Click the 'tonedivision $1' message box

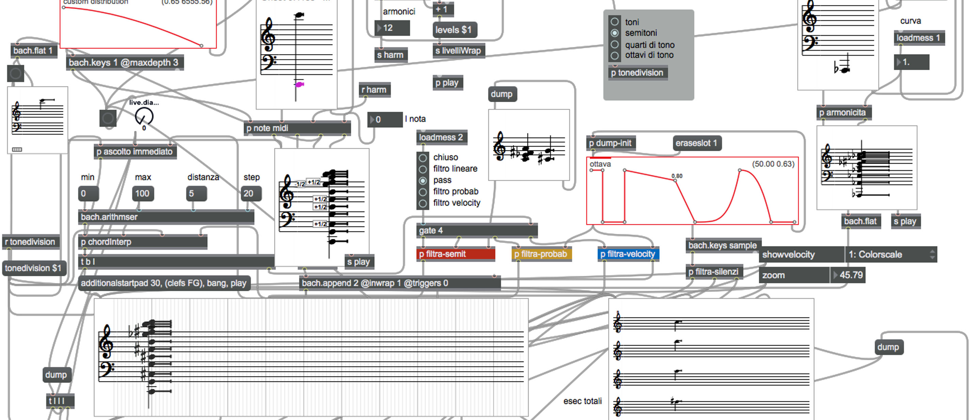(34, 268)
